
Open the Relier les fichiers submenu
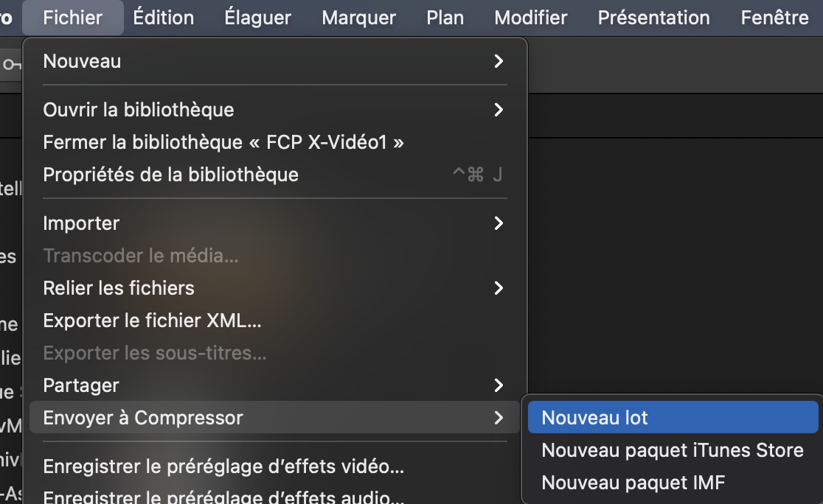click(118, 288)
